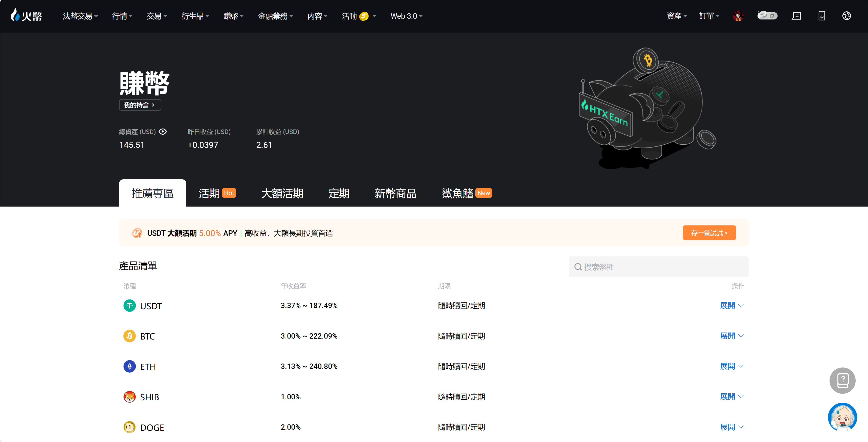Click the orders list icon in header

click(796, 16)
